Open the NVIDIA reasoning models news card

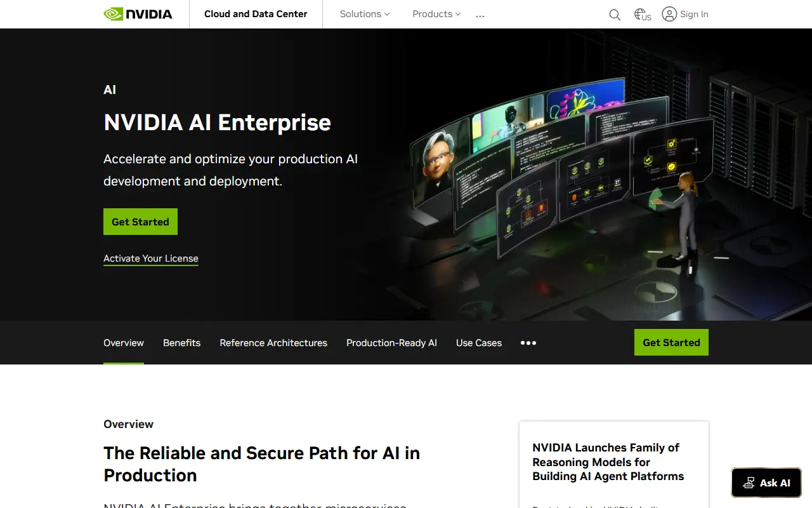tap(614, 464)
